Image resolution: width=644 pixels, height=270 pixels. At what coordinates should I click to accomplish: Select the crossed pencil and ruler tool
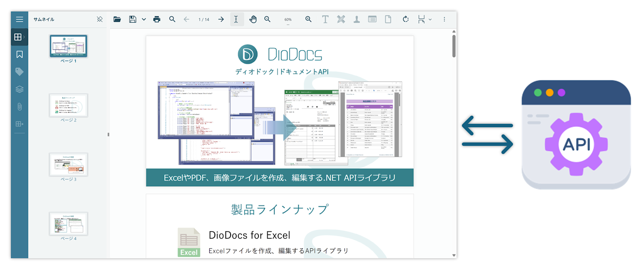click(341, 19)
